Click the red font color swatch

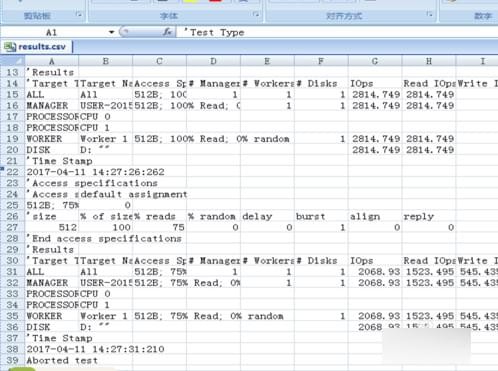coord(215,1)
